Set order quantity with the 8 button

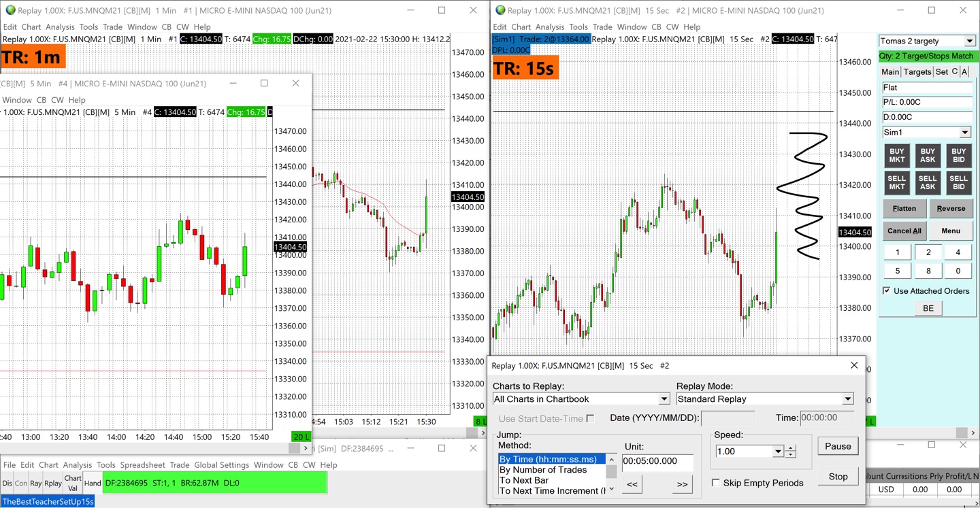(x=928, y=271)
